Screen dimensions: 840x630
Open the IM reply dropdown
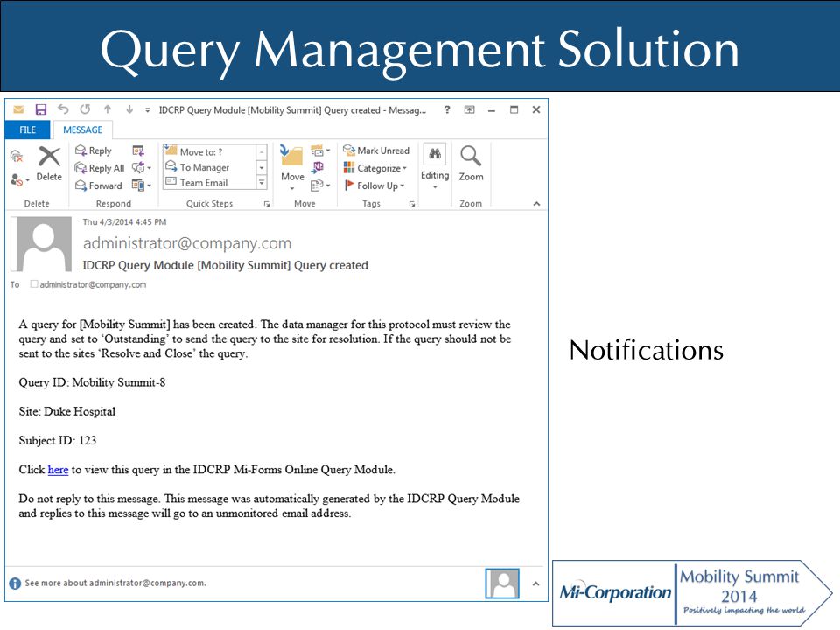[142, 168]
